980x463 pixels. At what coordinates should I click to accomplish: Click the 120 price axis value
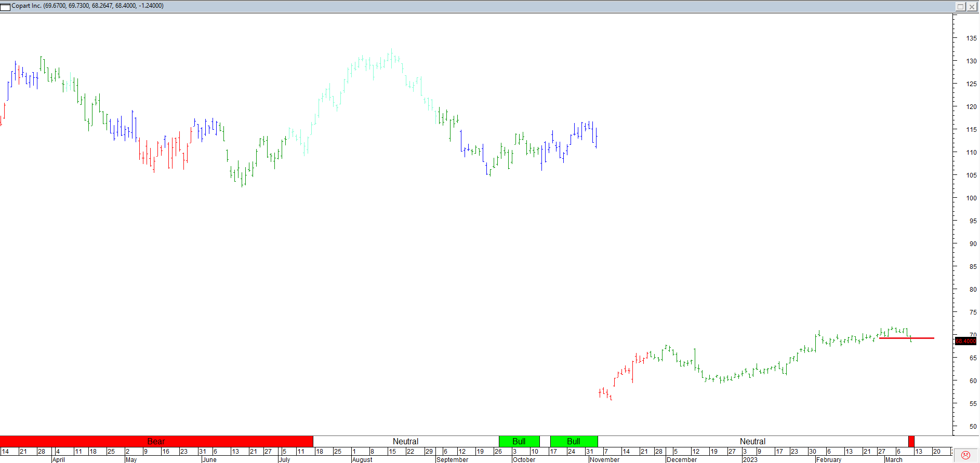[x=971, y=107]
